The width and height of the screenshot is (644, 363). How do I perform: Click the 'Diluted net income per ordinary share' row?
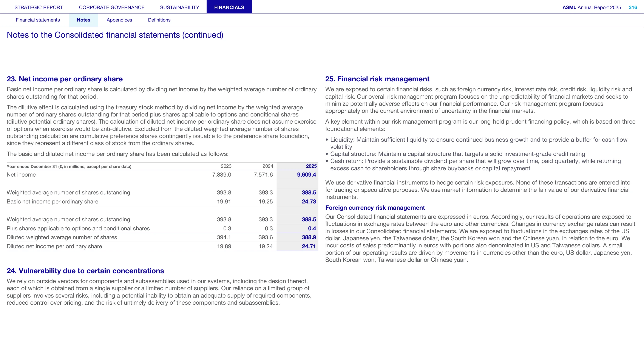point(162,247)
